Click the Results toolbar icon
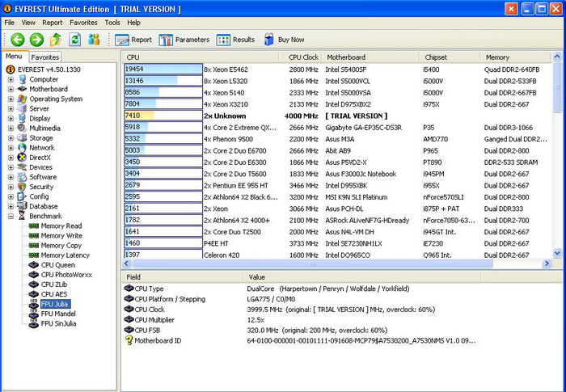Viewport: 566px width, 392px height. 223,40
